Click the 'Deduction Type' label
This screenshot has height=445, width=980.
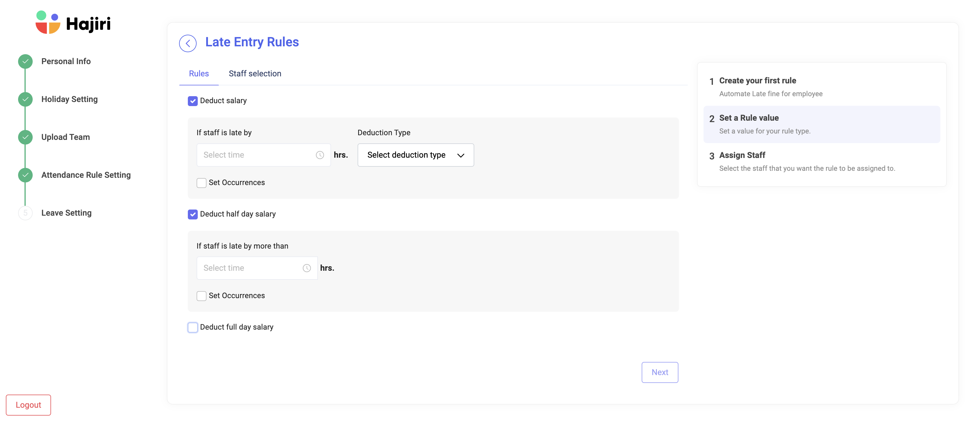384,133
